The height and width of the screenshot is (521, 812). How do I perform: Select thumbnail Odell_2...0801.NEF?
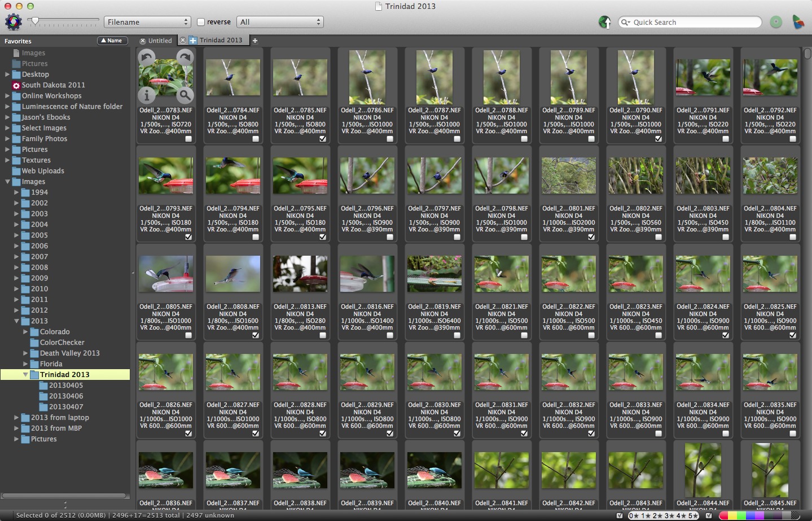(569, 176)
